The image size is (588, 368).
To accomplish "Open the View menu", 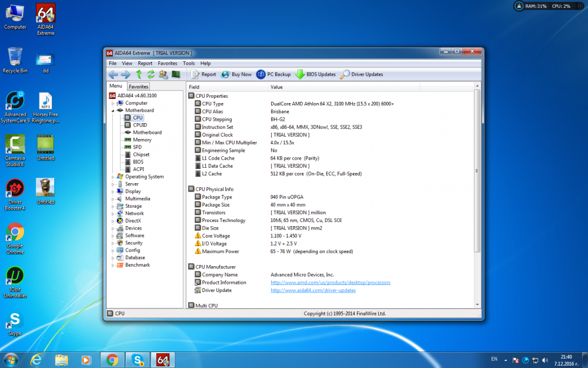I will tap(127, 64).
